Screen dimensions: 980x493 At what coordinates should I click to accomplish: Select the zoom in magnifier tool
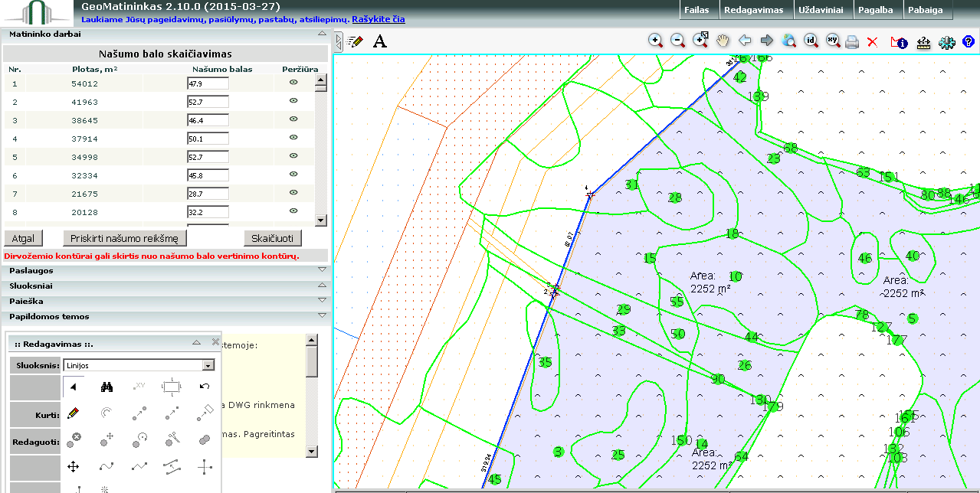655,41
